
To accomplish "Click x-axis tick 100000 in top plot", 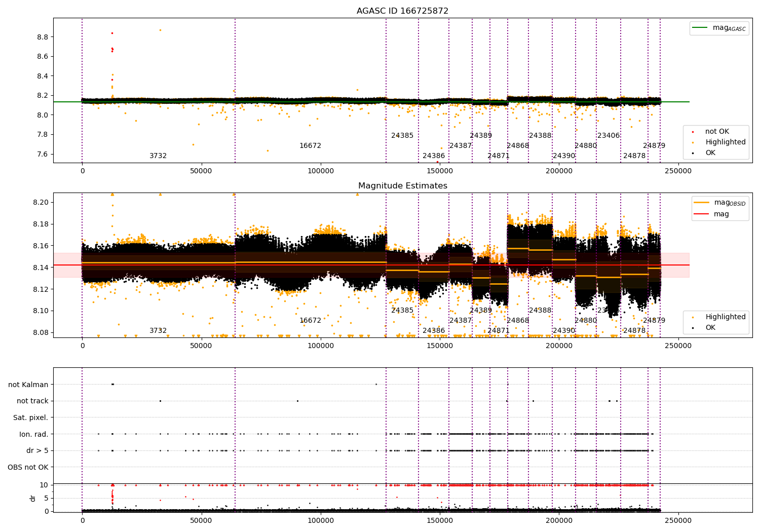I will [x=321, y=171].
